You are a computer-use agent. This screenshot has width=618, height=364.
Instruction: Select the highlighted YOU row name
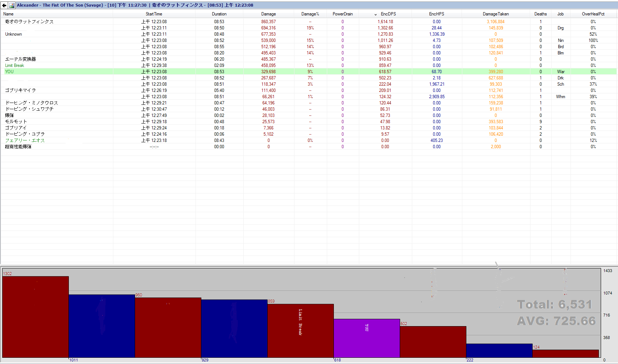[x=9, y=72]
